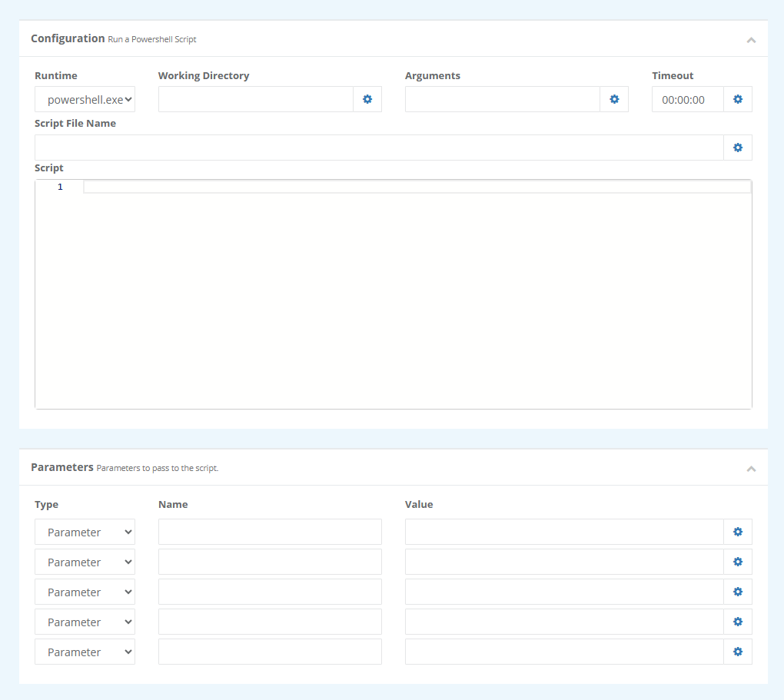Click the gear beside the last parameter Value
The height and width of the screenshot is (700, 784).
737,651
